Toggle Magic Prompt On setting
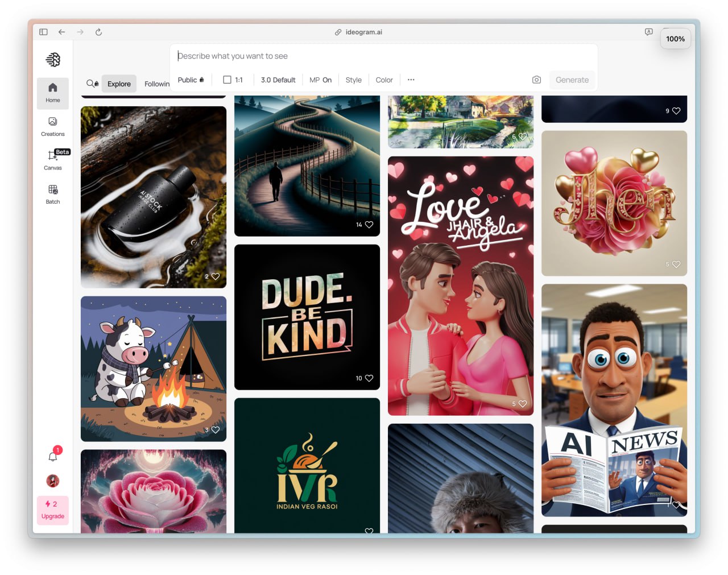The width and height of the screenshot is (728, 575). pos(320,80)
